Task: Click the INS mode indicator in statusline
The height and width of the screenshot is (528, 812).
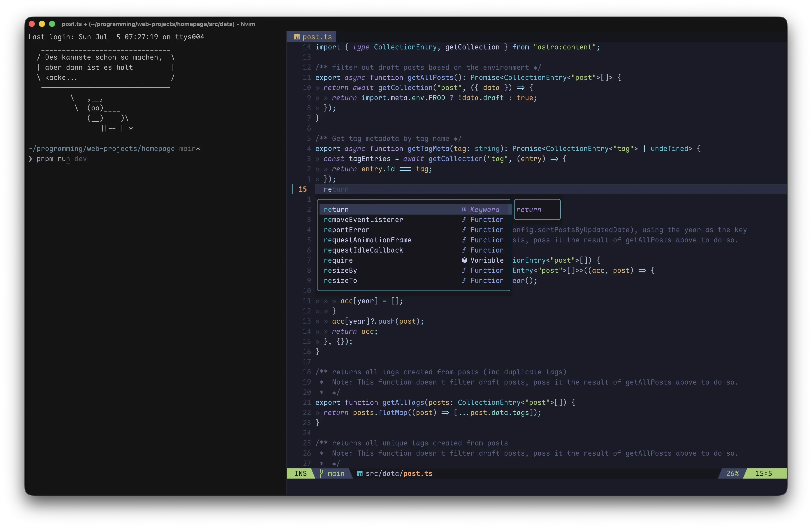Action: (300, 474)
